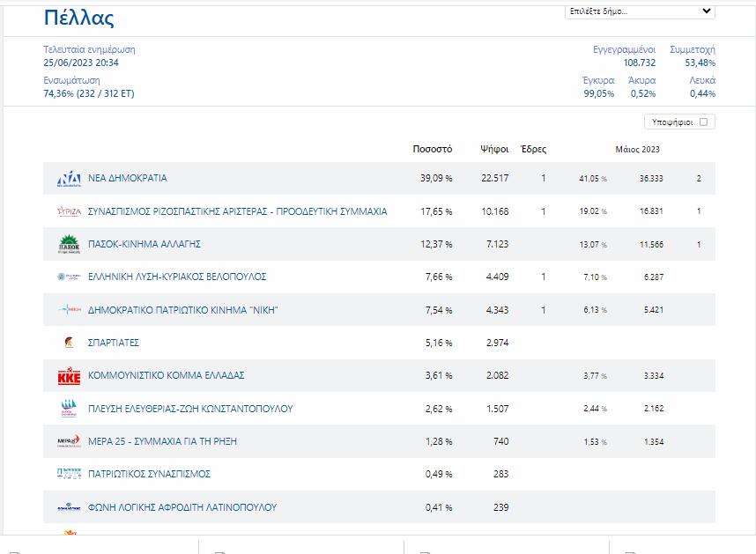The image size is (756, 554).
Task: Click the Τελευταία ενημέρωση label
Action: pyautogui.click(x=89, y=49)
